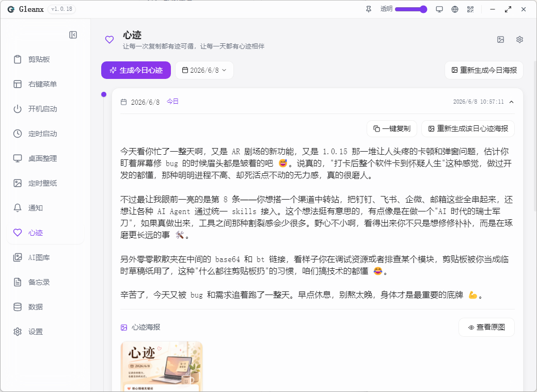Click the monitor display icon in title bar
537x392 pixels.
439,9
